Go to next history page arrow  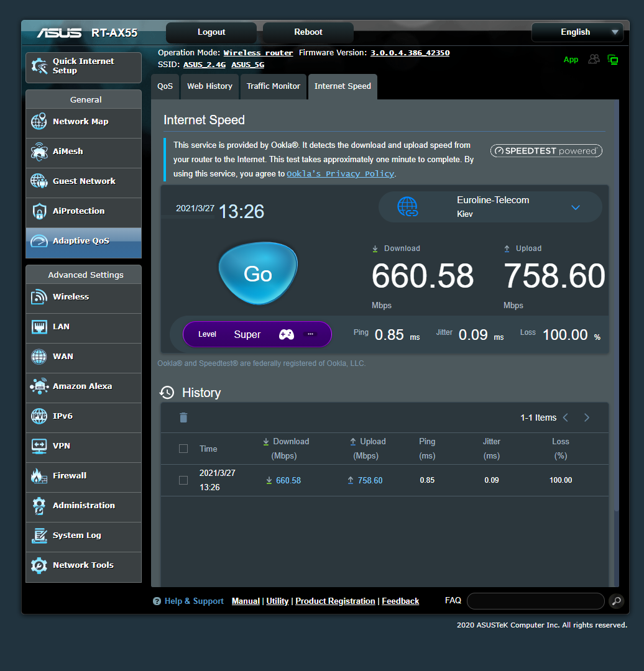pos(587,418)
